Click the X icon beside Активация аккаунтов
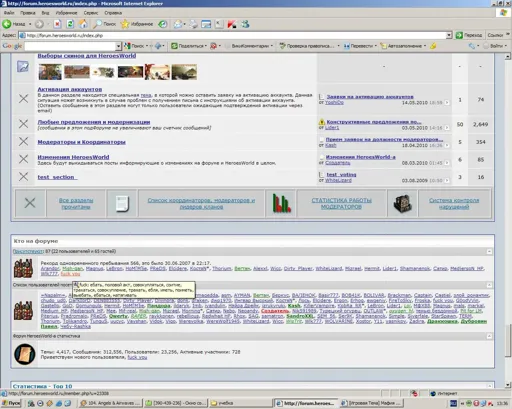This screenshot has height=409, width=512. [x=23, y=99]
